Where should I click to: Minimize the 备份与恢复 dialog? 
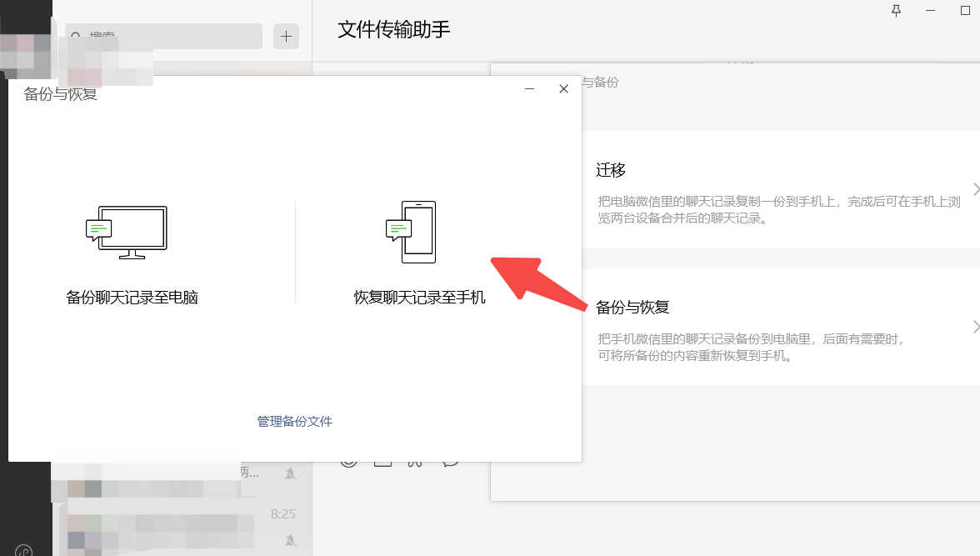tap(529, 89)
